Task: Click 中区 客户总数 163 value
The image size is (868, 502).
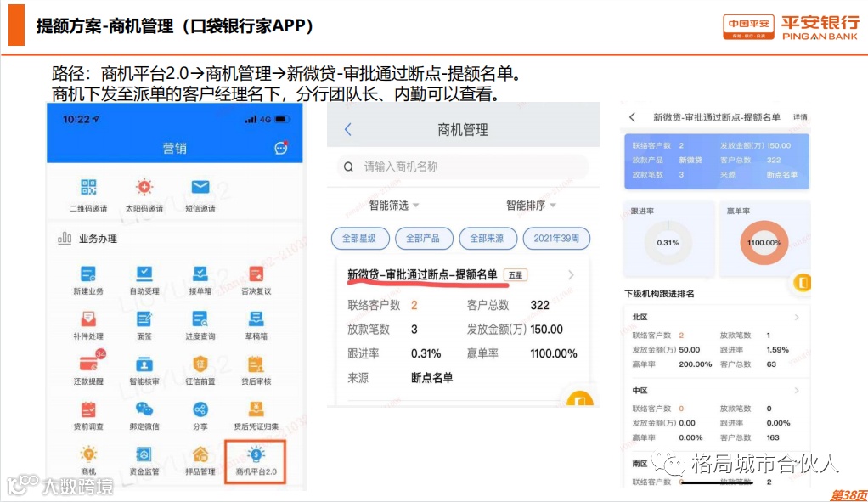Action: coord(773,437)
